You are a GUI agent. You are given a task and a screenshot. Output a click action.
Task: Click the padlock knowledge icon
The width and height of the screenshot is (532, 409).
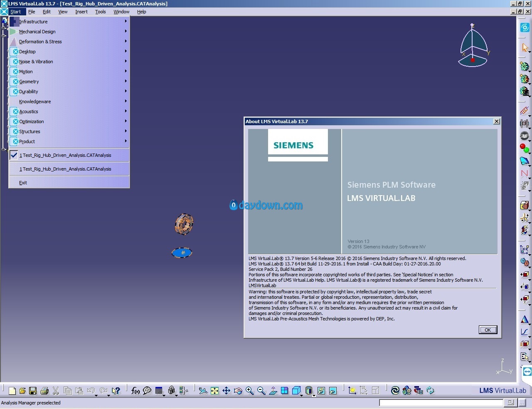[x=171, y=390]
